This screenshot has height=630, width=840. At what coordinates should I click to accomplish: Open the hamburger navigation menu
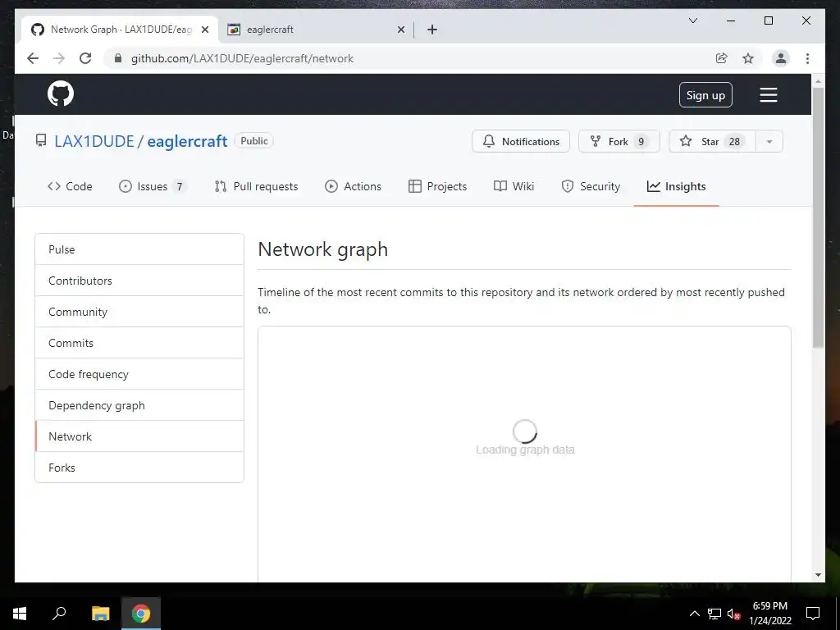point(768,95)
